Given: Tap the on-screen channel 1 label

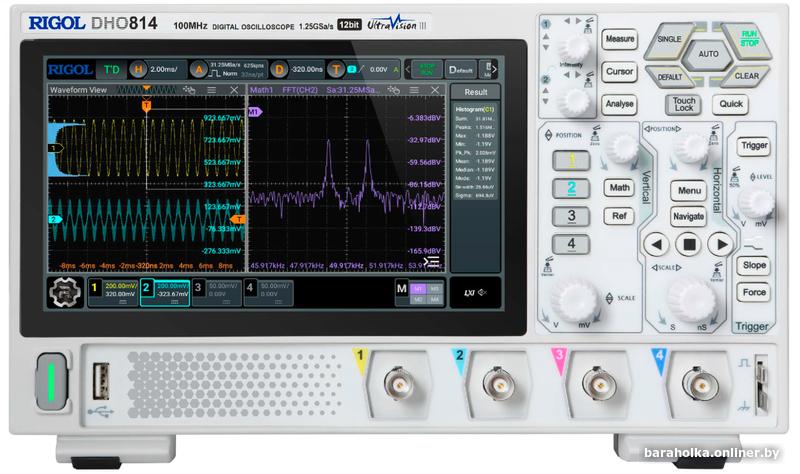Looking at the screenshot, I should (x=94, y=288).
